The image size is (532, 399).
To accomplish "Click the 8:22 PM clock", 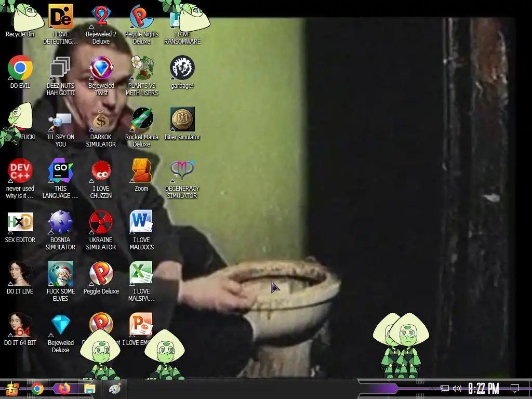I will pyautogui.click(x=484, y=389).
